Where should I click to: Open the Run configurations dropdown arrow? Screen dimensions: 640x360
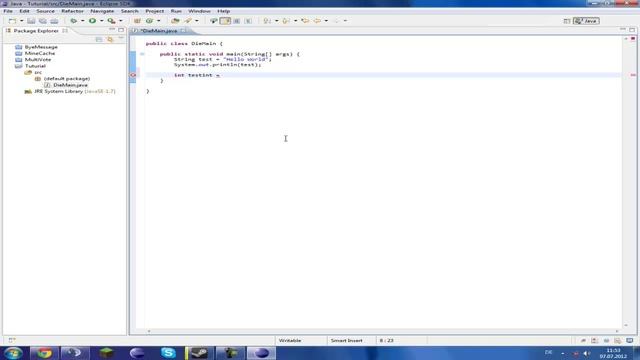click(x=102, y=21)
